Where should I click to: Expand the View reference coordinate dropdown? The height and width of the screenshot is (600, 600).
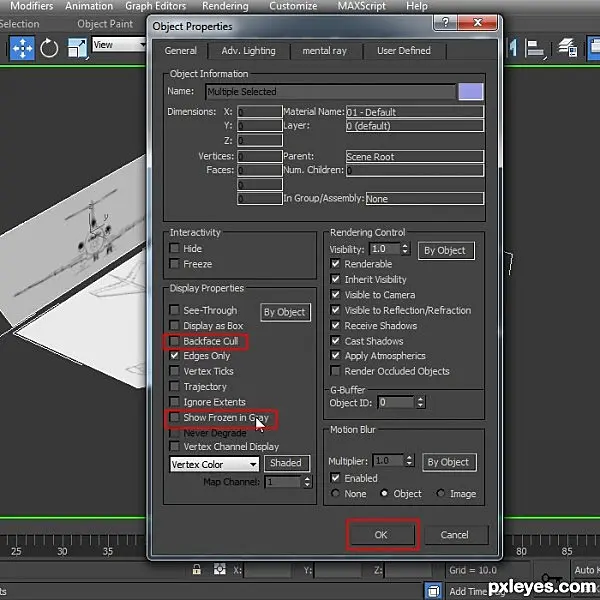119,45
